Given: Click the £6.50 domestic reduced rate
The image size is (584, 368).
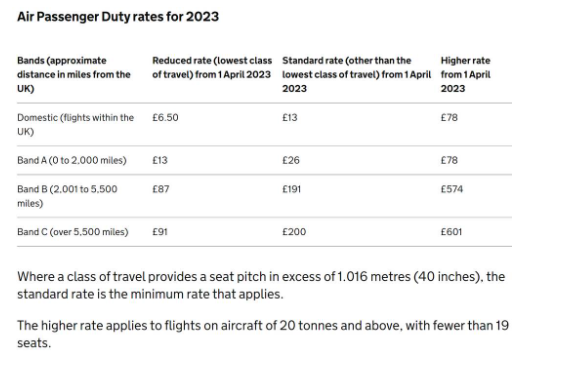Looking at the screenshot, I should [165, 118].
